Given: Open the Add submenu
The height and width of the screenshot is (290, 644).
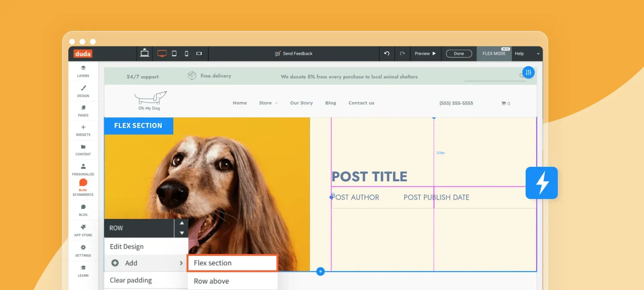Looking at the screenshot, I should point(146,263).
